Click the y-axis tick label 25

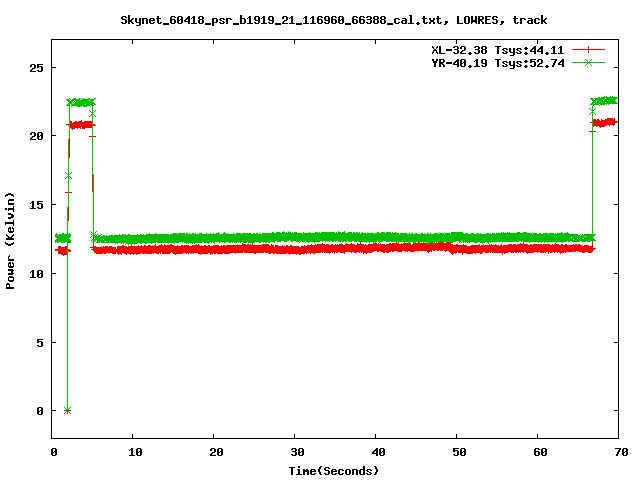tap(36, 68)
